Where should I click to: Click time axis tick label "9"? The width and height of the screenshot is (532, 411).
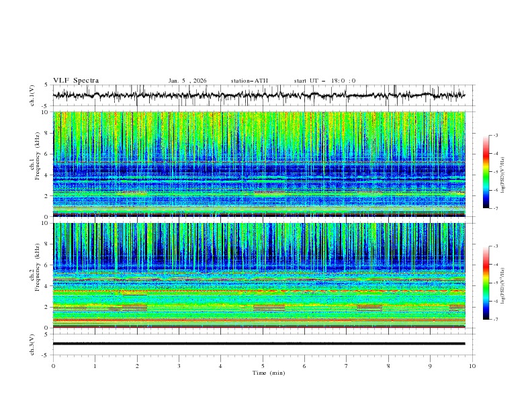430,366
